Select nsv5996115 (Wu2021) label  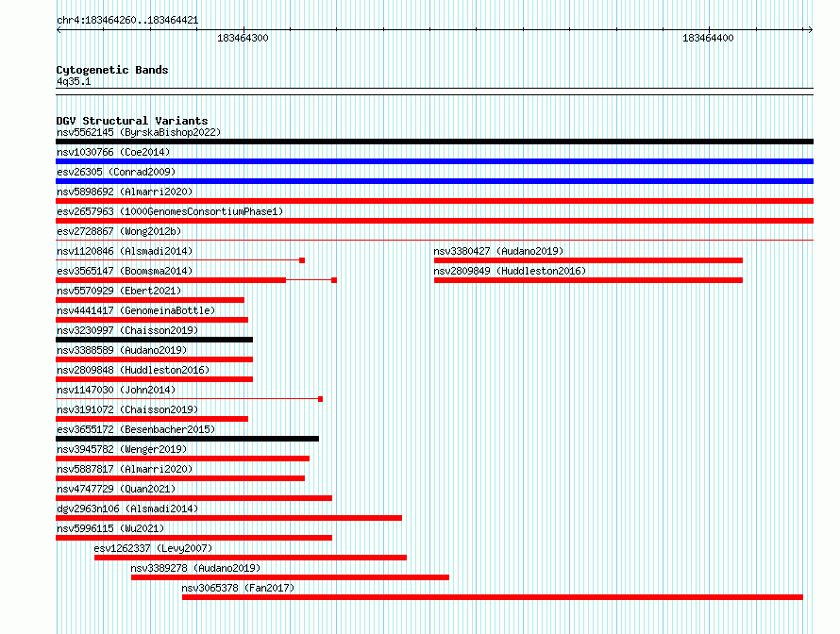point(110,528)
